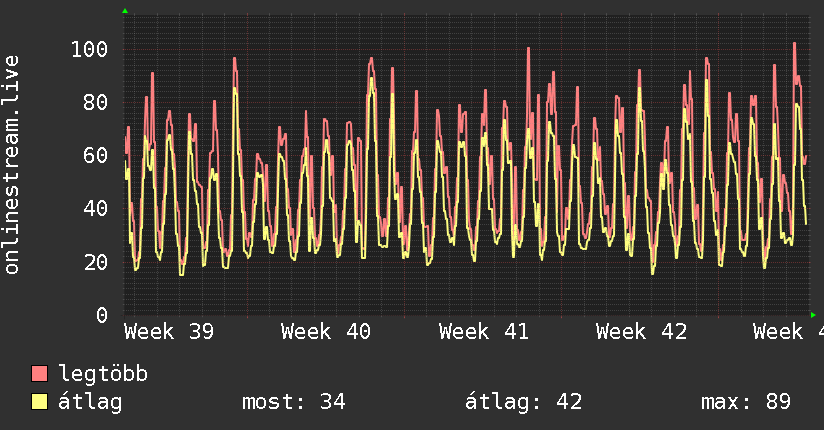Click the 'átlag: 42' statistic
824x430 pixels.
click(x=523, y=402)
